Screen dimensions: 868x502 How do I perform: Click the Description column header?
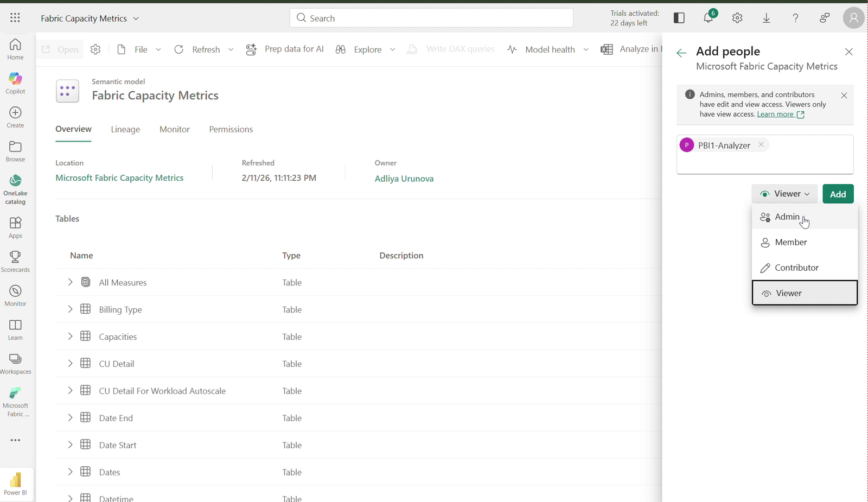tap(401, 256)
